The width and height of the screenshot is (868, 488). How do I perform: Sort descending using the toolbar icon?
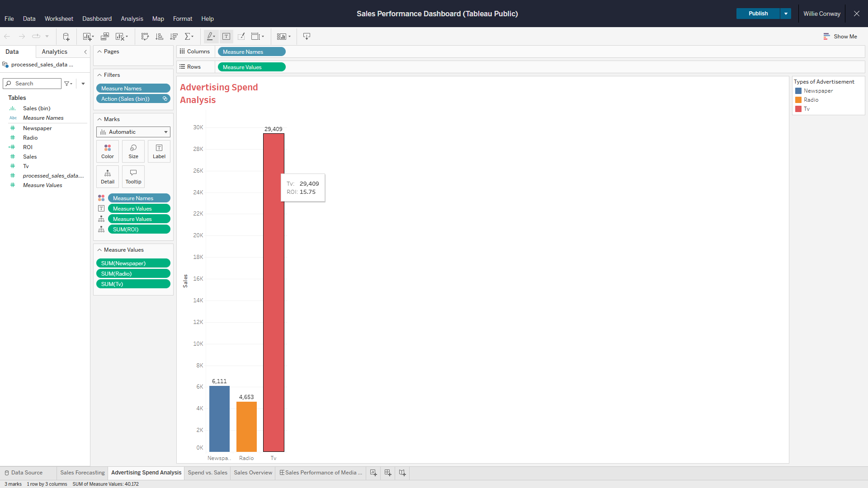(174, 37)
